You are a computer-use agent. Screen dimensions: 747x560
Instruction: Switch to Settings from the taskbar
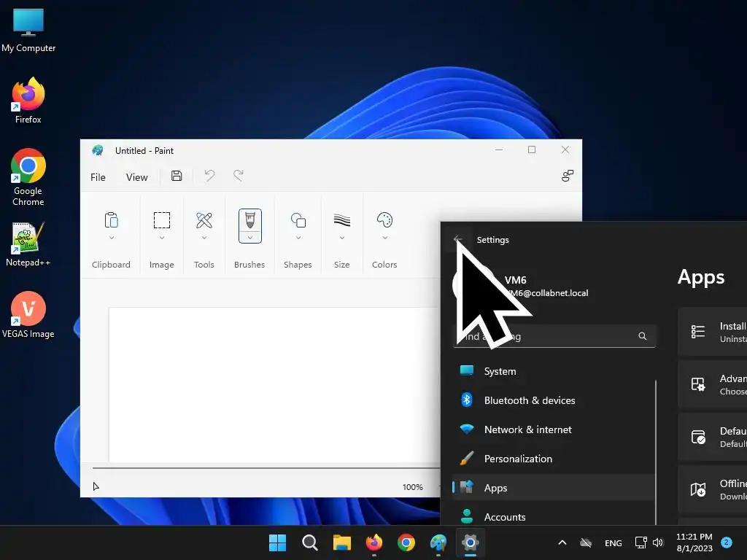coord(471,542)
